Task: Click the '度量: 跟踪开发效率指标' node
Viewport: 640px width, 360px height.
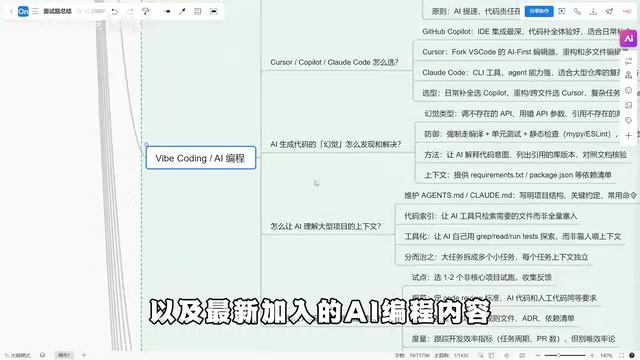Action: point(513,338)
